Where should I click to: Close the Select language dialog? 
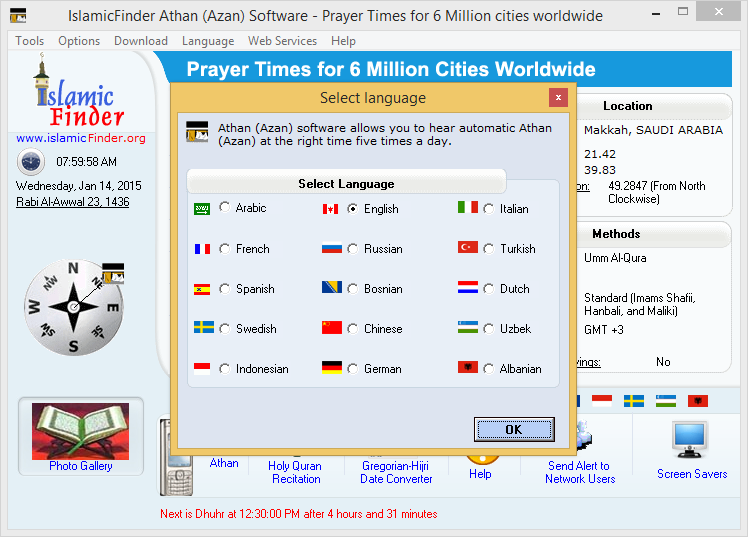pos(558,97)
